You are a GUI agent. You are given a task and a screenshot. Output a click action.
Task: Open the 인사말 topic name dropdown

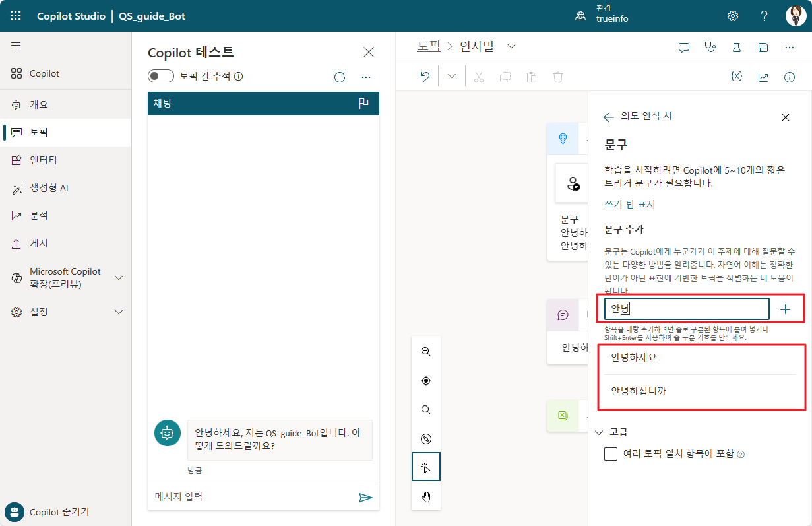pyautogui.click(x=511, y=46)
